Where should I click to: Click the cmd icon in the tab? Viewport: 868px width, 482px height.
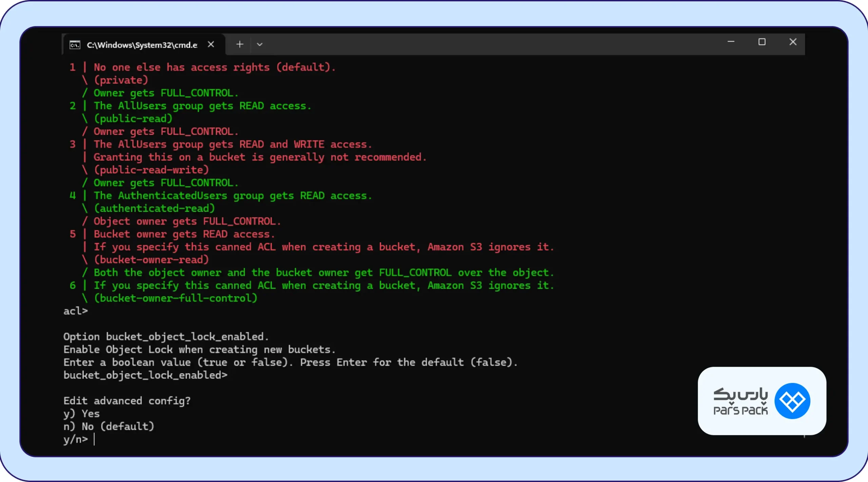(75, 45)
